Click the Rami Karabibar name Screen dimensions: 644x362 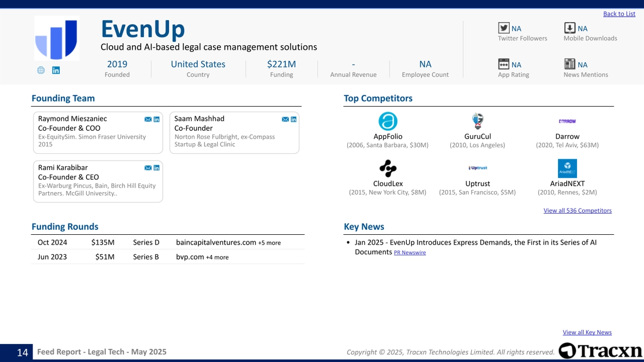click(x=63, y=168)
